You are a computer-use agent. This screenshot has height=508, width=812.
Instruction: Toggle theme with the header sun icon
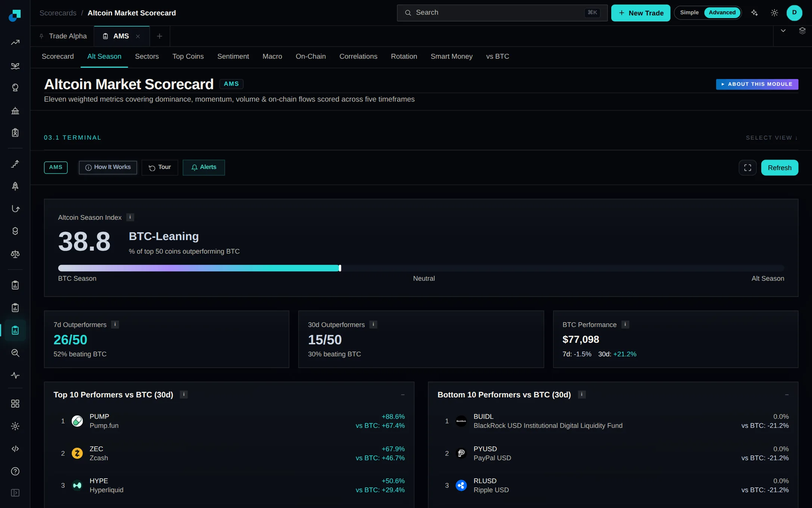tap(774, 13)
